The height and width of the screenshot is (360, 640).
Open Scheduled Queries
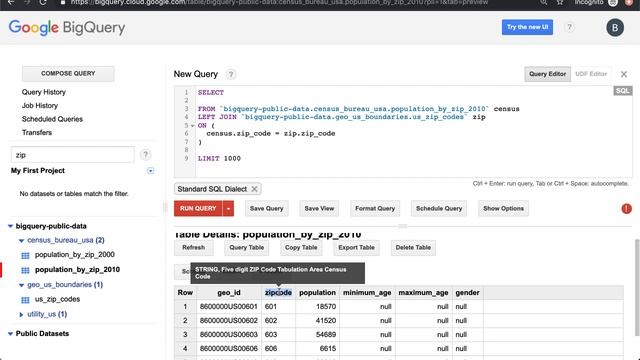click(52, 119)
